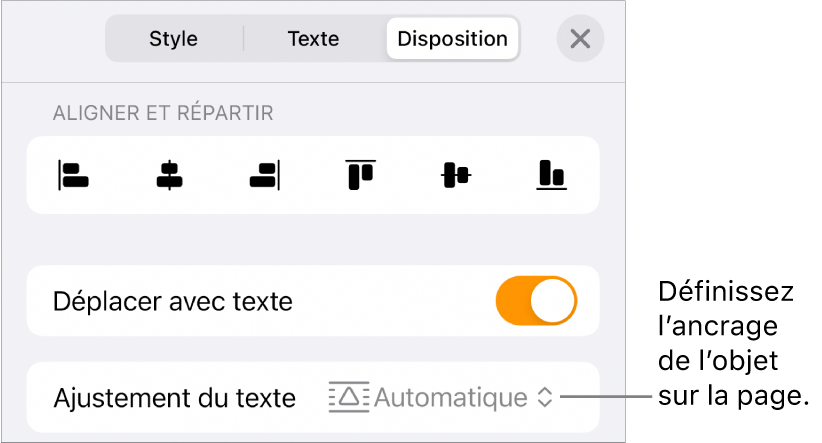The width and height of the screenshot is (822, 443).
Task: Click the up-down chevron next to Automatique
Action: pos(545,397)
